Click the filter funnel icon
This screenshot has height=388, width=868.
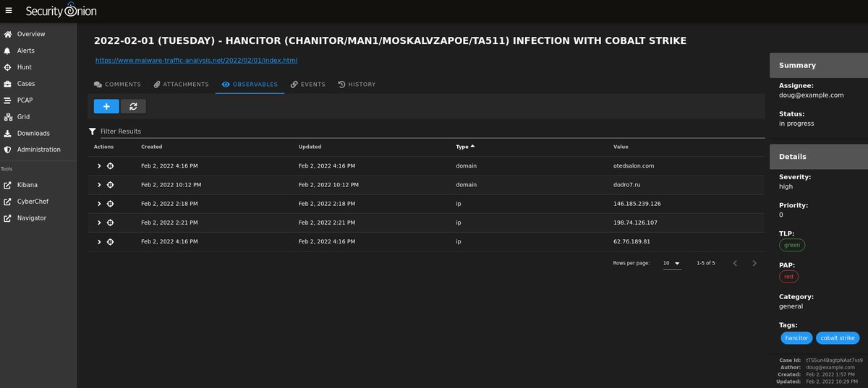point(92,132)
